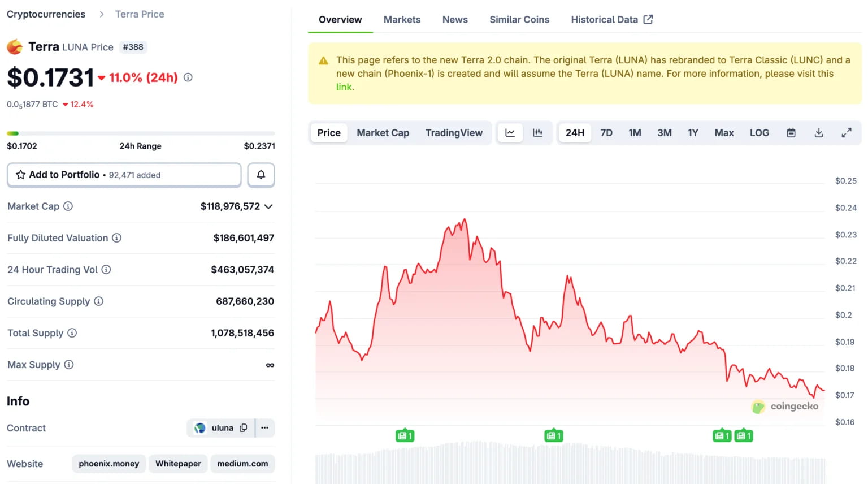Click the Market Cap info icon
This screenshot has height=484, width=868.
(x=68, y=206)
